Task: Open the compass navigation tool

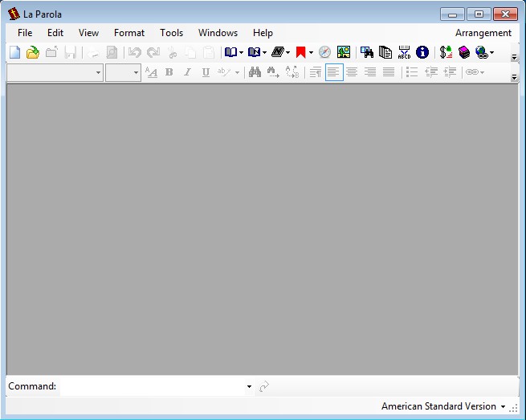Action: pyautogui.click(x=324, y=52)
